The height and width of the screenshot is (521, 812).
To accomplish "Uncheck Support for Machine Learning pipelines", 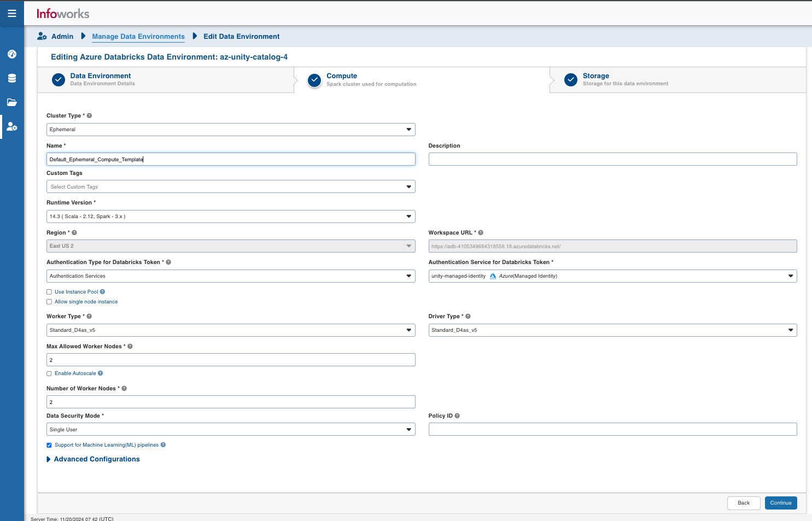I will point(49,445).
